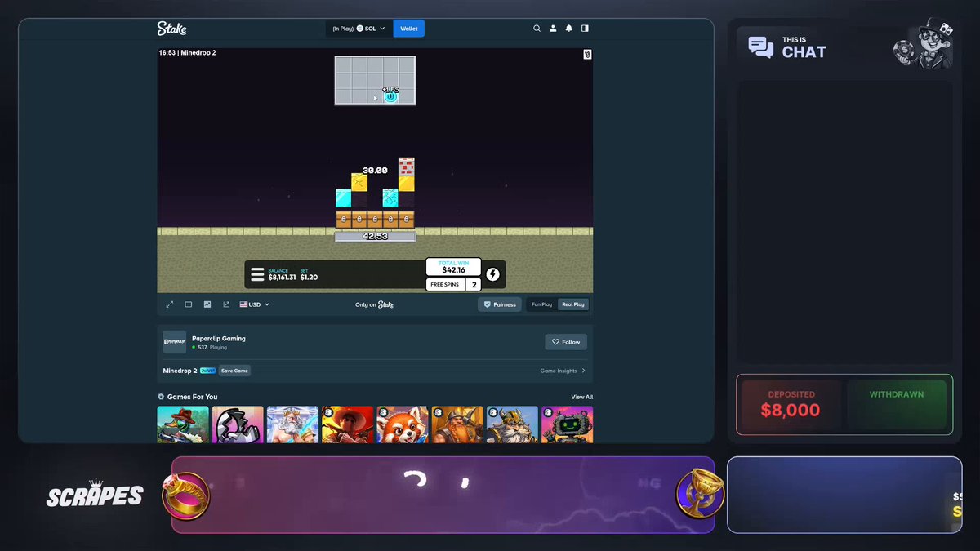
Task: Click View All games link
Action: point(582,397)
